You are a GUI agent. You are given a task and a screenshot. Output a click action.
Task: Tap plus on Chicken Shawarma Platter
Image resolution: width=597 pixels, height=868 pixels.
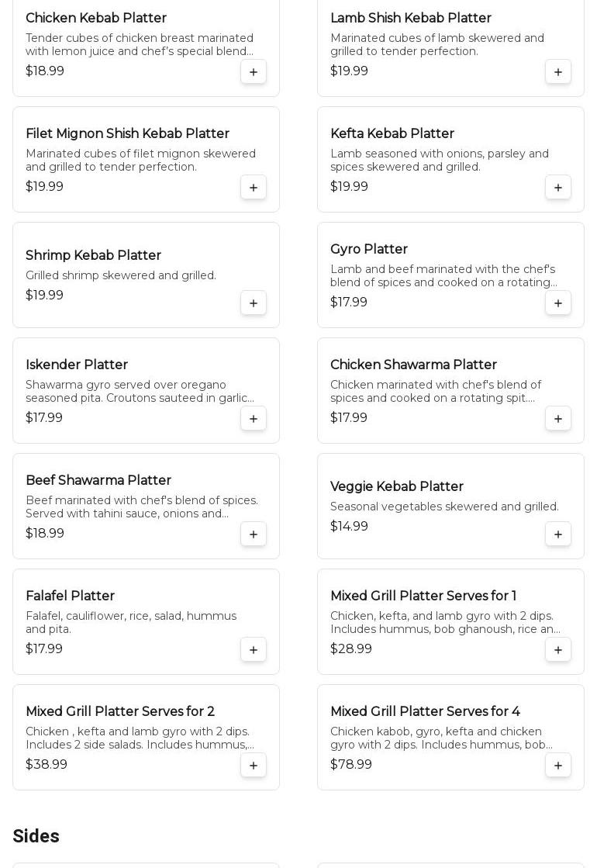click(558, 419)
